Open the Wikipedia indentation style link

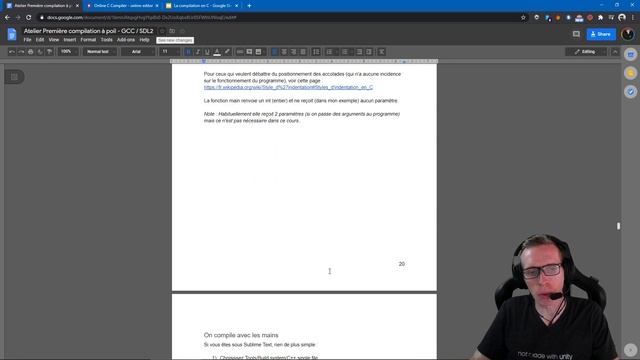tap(288, 87)
